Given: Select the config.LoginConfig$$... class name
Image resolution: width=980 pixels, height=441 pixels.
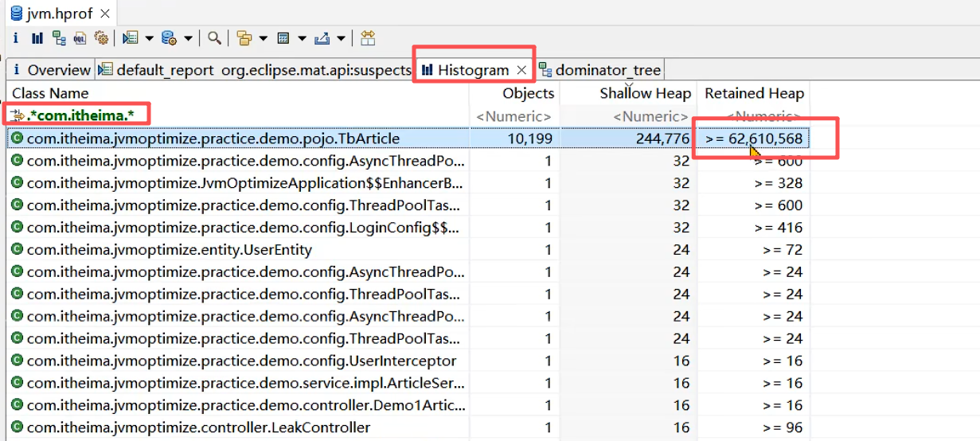Looking at the screenshot, I should click(x=244, y=228).
